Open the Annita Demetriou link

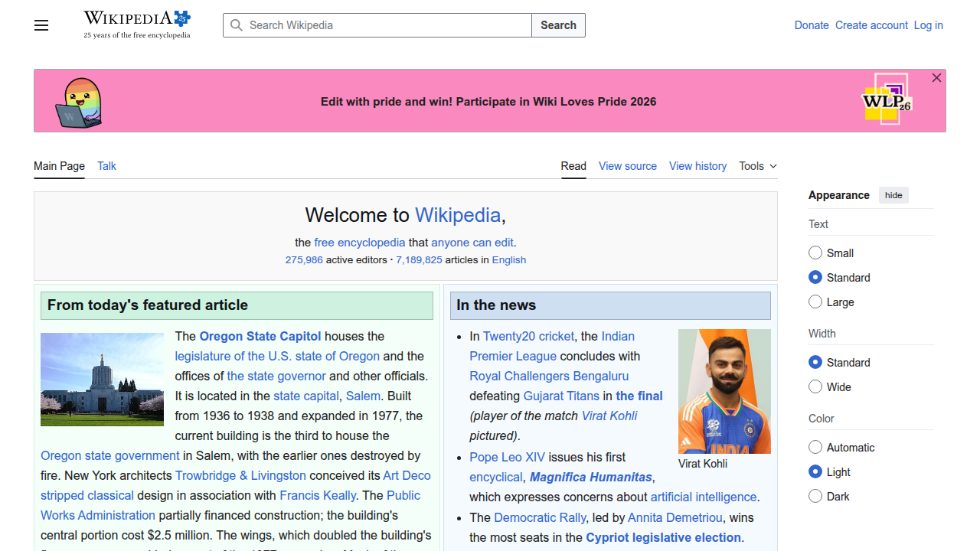coord(675,517)
